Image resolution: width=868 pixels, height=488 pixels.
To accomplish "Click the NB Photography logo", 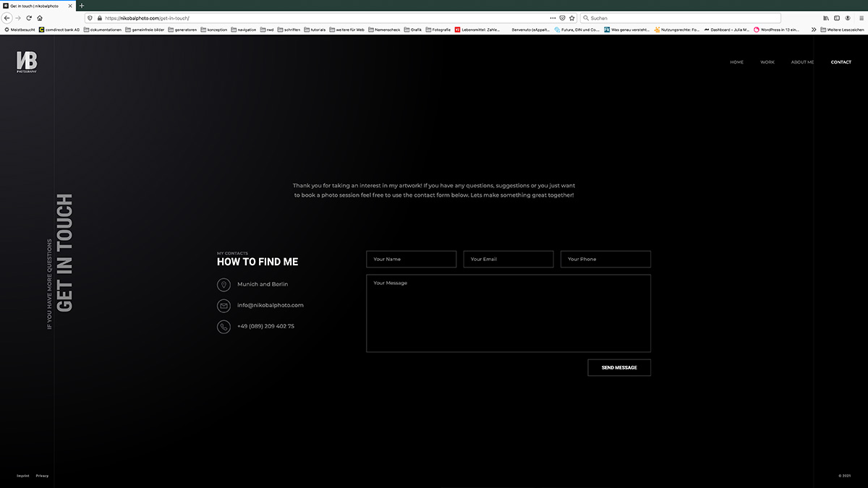I will (27, 62).
